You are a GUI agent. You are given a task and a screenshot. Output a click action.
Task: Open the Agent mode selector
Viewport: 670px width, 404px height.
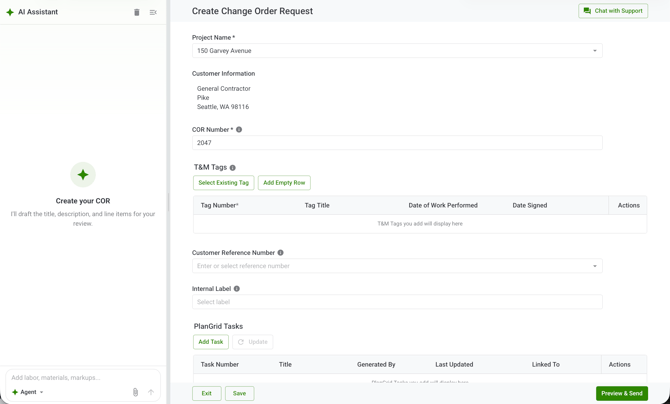[x=28, y=392]
